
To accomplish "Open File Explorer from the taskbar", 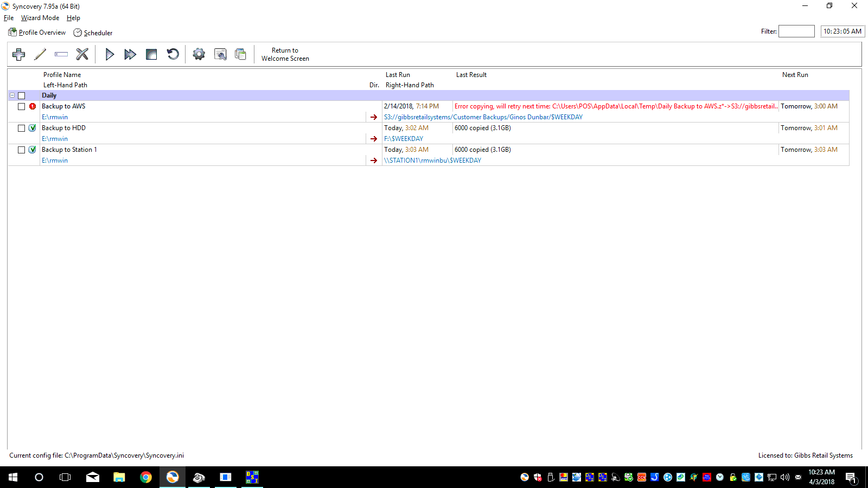I will (119, 477).
